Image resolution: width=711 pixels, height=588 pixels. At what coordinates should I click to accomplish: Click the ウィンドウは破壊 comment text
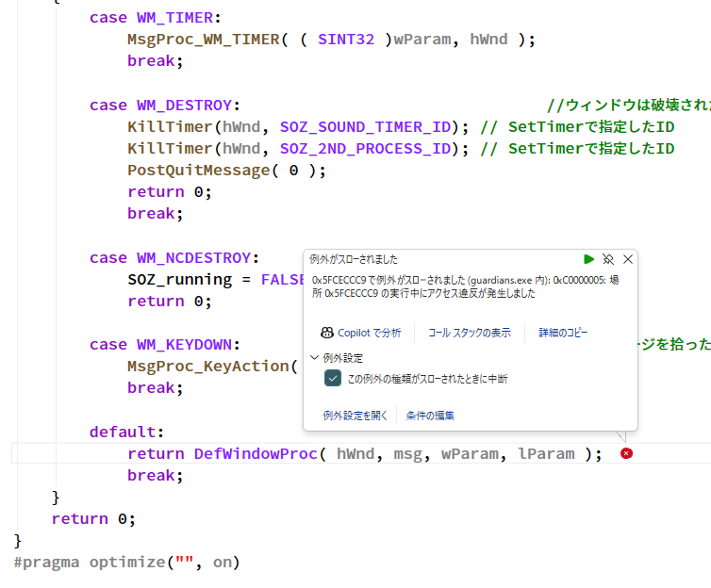click(629, 106)
